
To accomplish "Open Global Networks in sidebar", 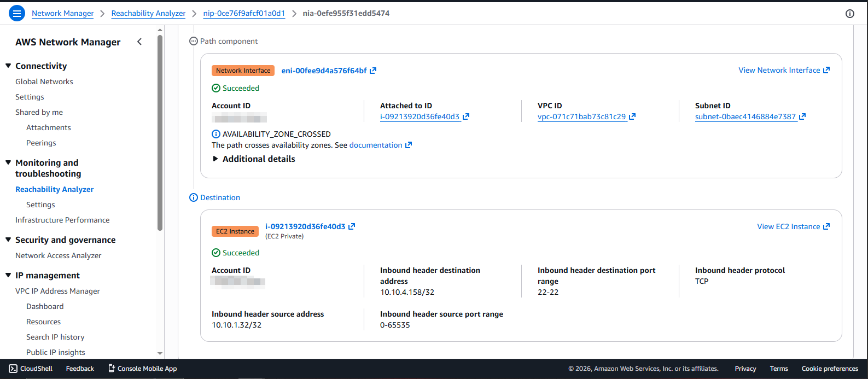I will coord(44,81).
